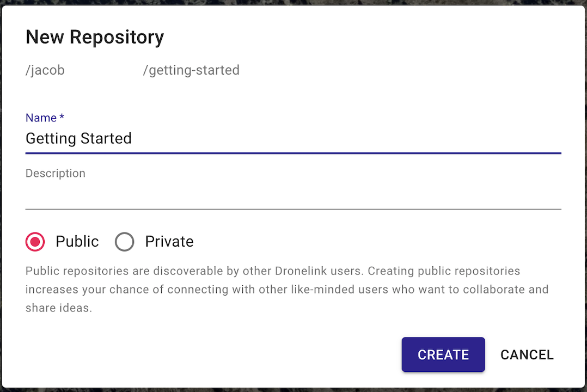587x392 pixels.
Task: Click the word "Started" in the Name field
Action: (106, 138)
